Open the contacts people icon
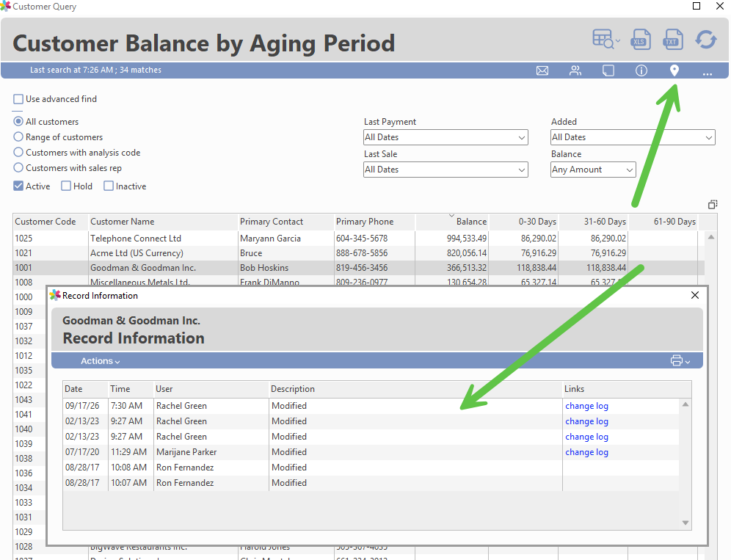This screenshot has height=560, width=731. pos(575,70)
